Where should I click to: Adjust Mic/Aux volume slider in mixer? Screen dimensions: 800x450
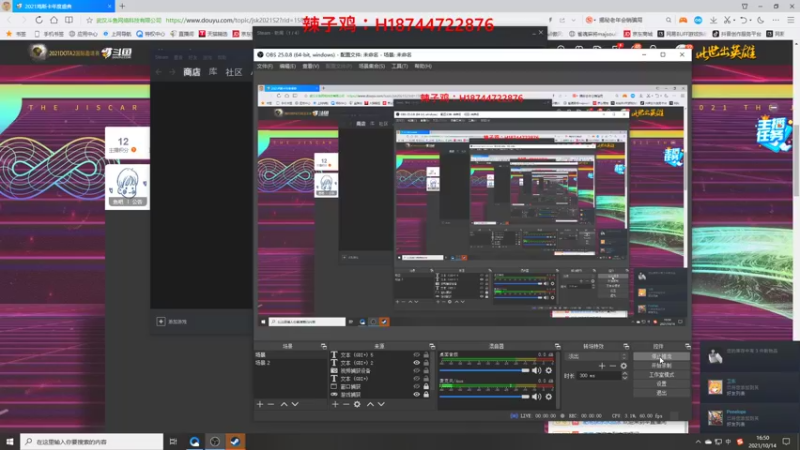(x=484, y=396)
